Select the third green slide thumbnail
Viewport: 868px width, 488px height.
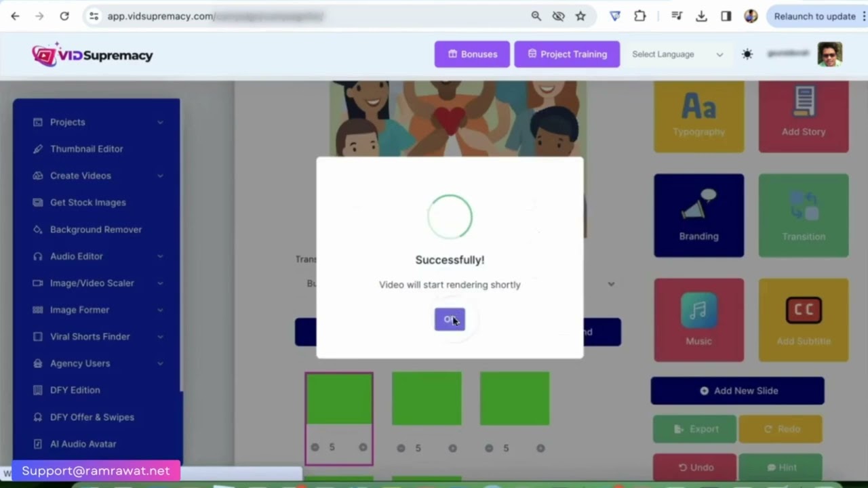click(x=515, y=399)
